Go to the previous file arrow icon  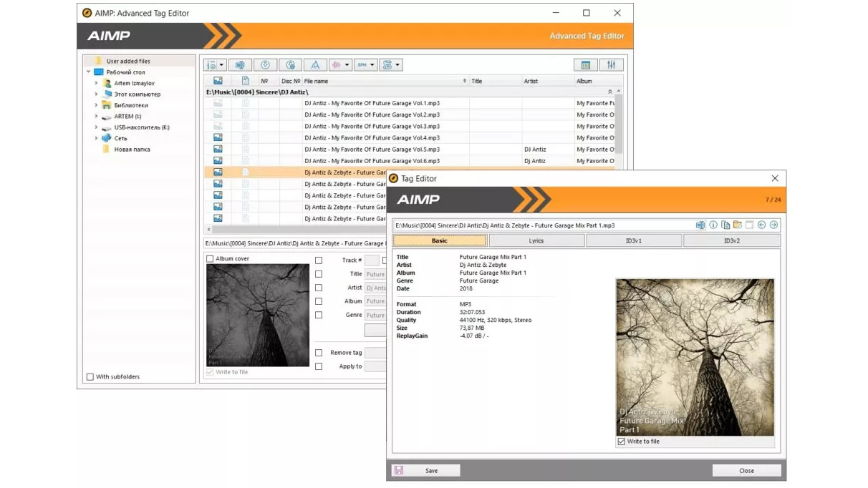click(761, 225)
